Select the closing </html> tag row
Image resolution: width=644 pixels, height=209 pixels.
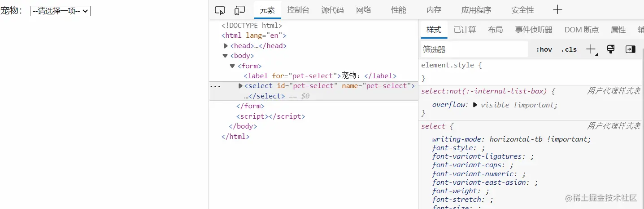click(x=235, y=136)
